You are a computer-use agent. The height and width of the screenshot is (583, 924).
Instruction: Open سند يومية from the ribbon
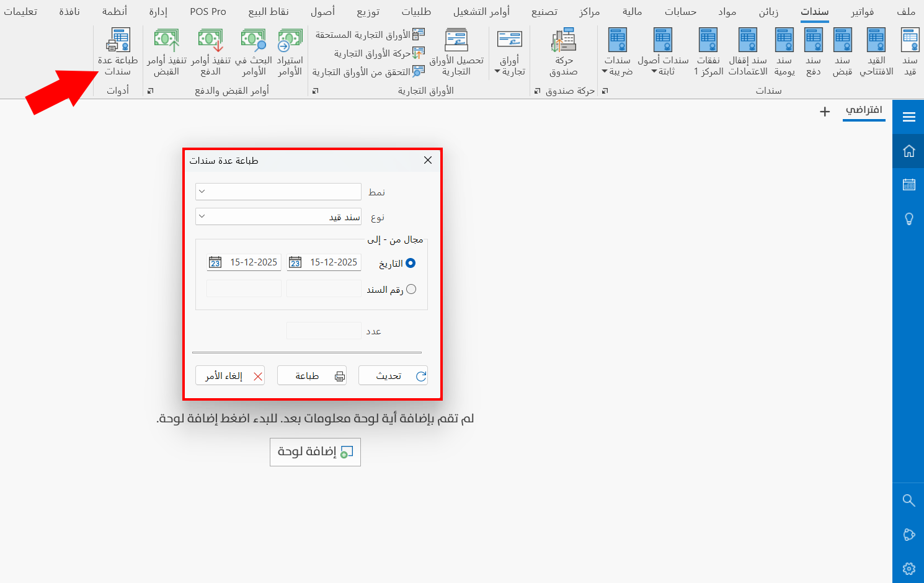coord(784,50)
